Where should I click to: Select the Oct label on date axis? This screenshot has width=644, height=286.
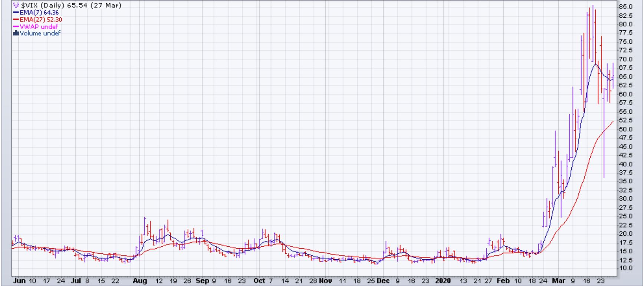[259, 281]
